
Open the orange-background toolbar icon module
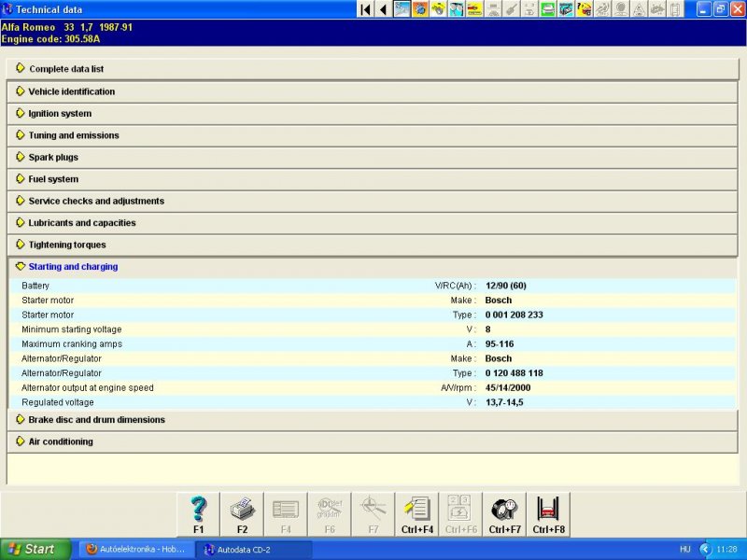click(x=420, y=9)
